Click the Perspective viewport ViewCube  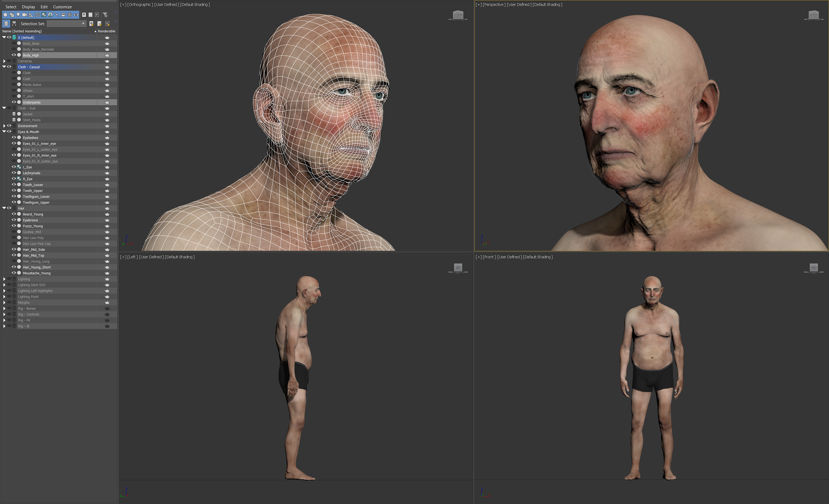click(813, 15)
